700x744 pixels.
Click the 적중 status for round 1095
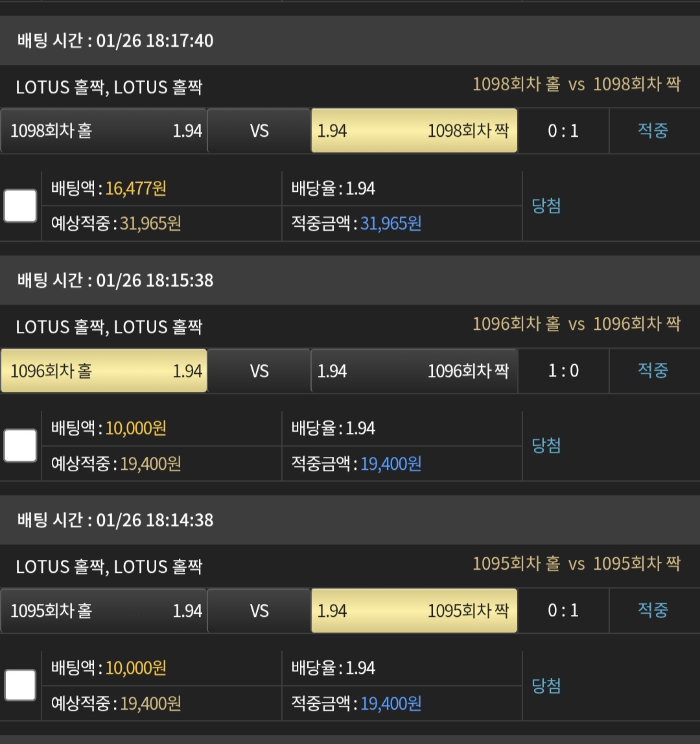(x=653, y=610)
